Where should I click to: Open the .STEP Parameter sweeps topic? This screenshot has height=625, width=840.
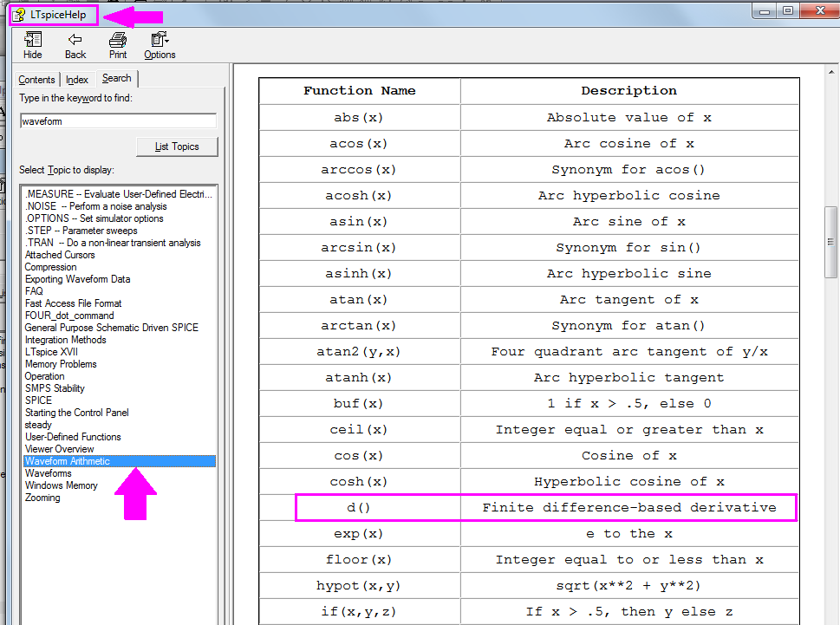pos(81,231)
